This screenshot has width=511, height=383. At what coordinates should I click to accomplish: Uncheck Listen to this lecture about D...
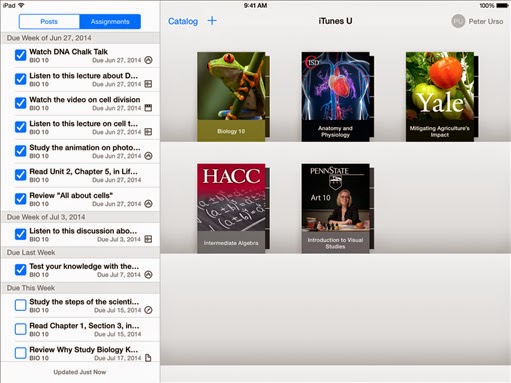[x=20, y=79]
